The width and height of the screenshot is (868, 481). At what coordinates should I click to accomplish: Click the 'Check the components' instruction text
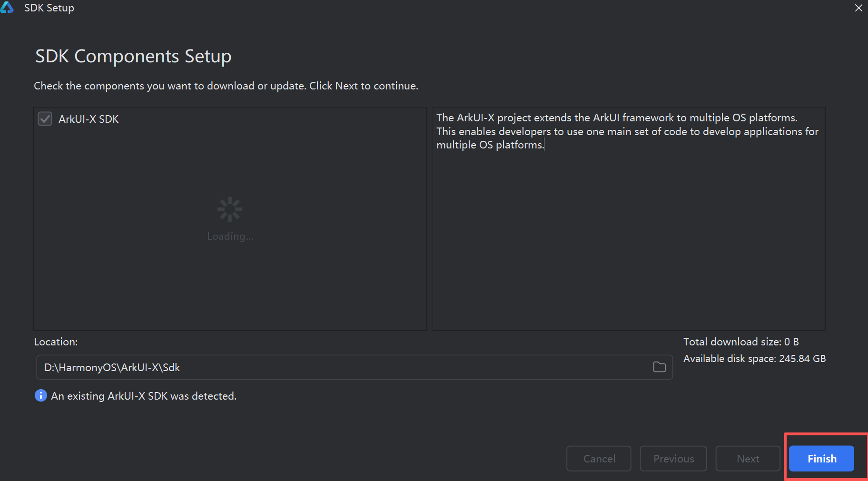226,86
